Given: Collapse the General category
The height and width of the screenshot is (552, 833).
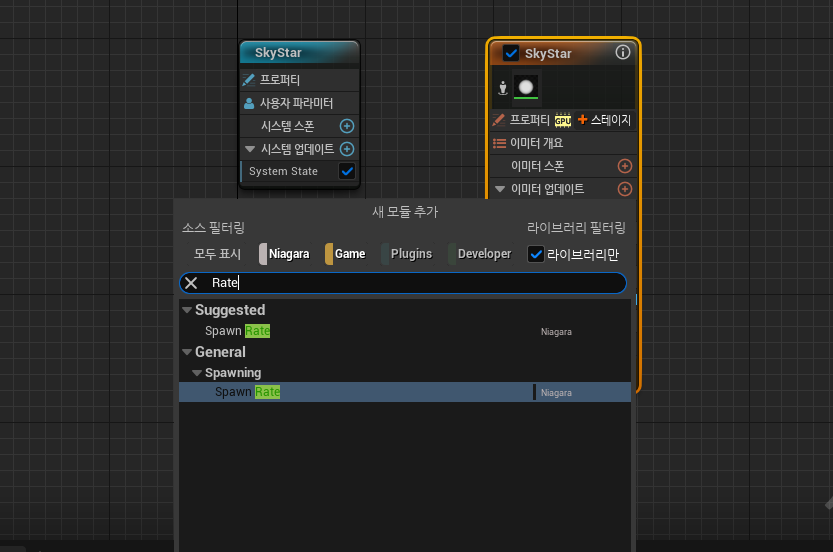Looking at the screenshot, I should point(187,352).
